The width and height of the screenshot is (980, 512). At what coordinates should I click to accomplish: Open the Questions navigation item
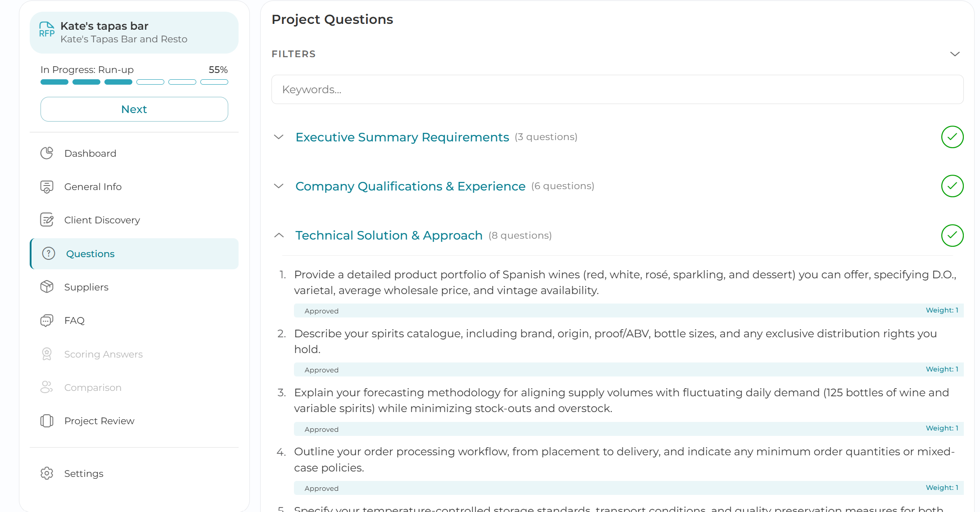click(x=90, y=254)
